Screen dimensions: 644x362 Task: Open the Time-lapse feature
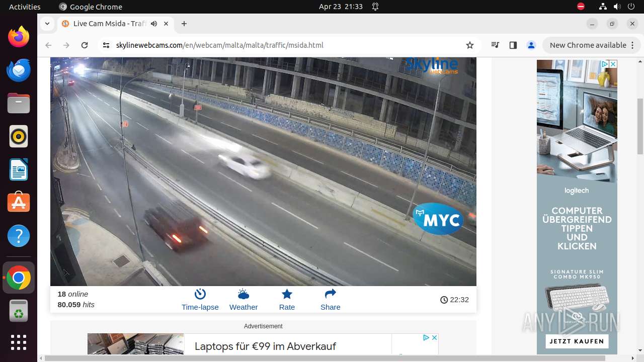pos(200,300)
